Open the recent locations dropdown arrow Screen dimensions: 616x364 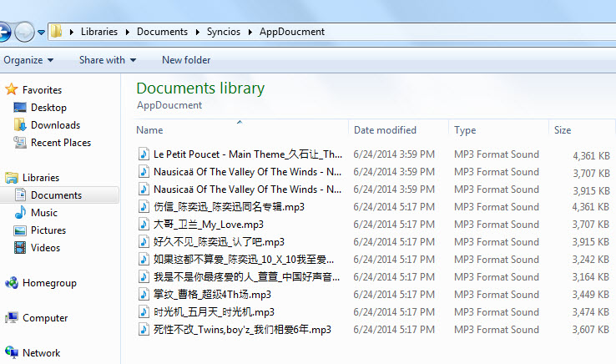pos(41,33)
